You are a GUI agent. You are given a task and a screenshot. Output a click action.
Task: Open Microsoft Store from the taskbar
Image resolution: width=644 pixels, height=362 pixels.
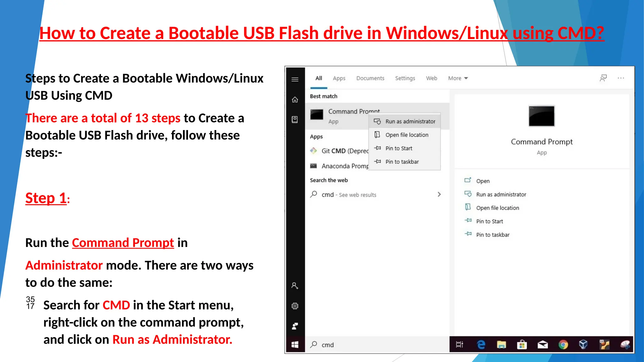[522, 345]
